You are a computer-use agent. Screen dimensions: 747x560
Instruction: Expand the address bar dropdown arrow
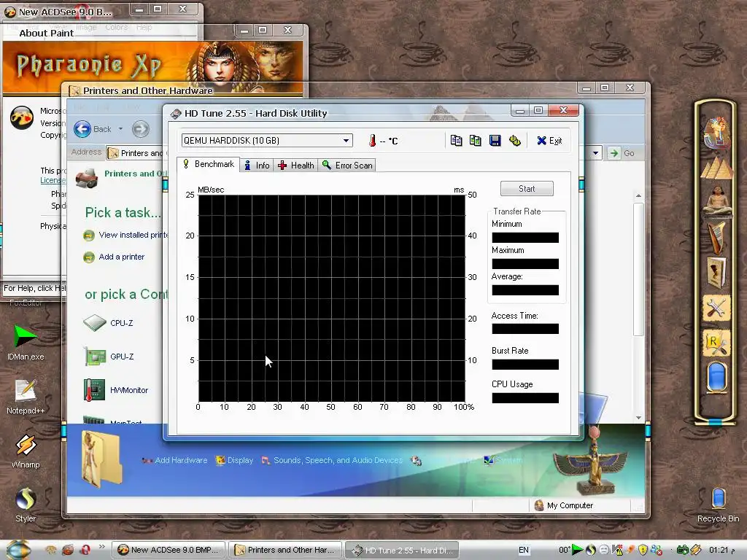595,153
